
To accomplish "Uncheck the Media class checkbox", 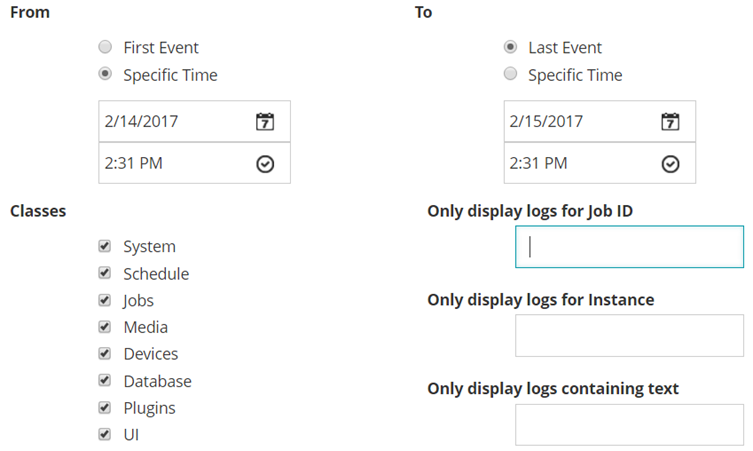I will pyautogui.click(x=105, y=327).
